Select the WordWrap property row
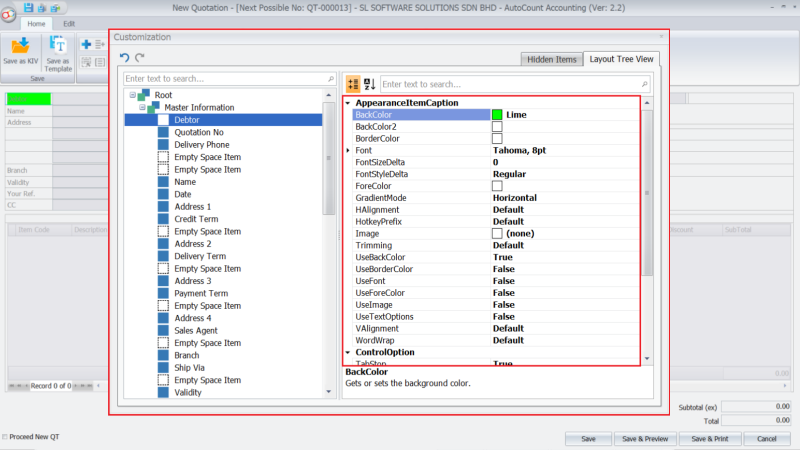Screen dimensions: 800x450 (496, 340)
